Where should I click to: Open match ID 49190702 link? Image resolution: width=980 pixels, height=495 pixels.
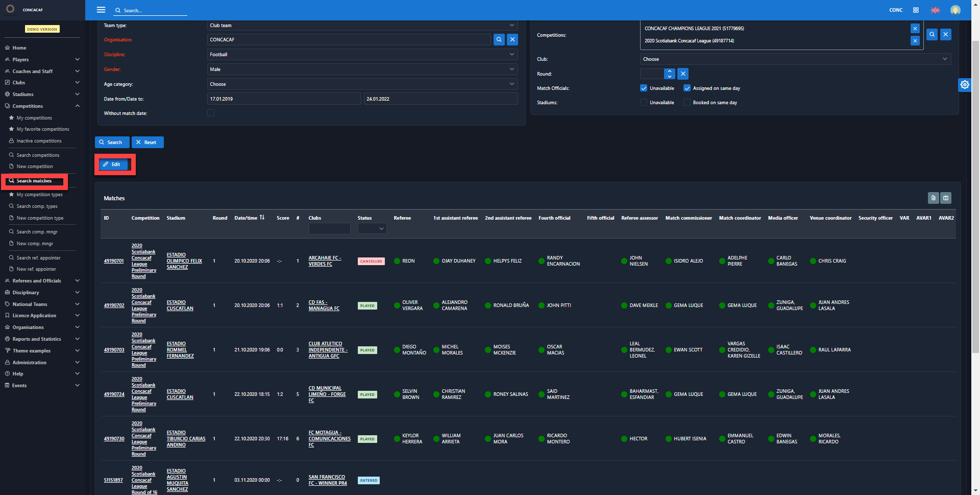coord(114,305)
